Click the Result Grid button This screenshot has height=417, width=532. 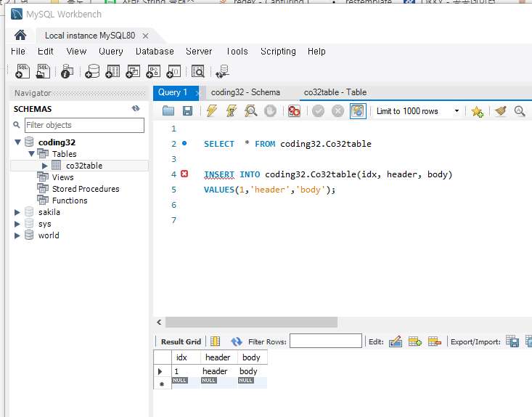pos(181,341)
